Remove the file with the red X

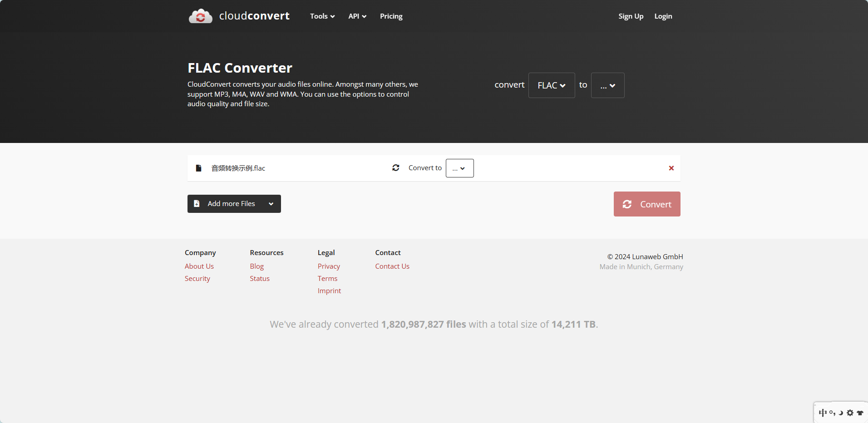[671, 168]
